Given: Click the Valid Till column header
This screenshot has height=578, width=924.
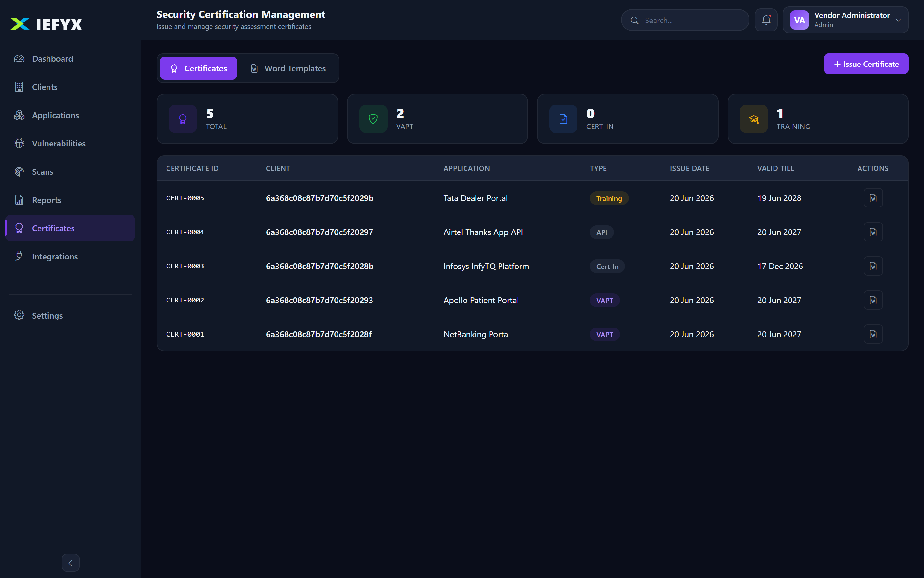Looking at the screenshot, I should pyautogui.click(x=775, y=168).
